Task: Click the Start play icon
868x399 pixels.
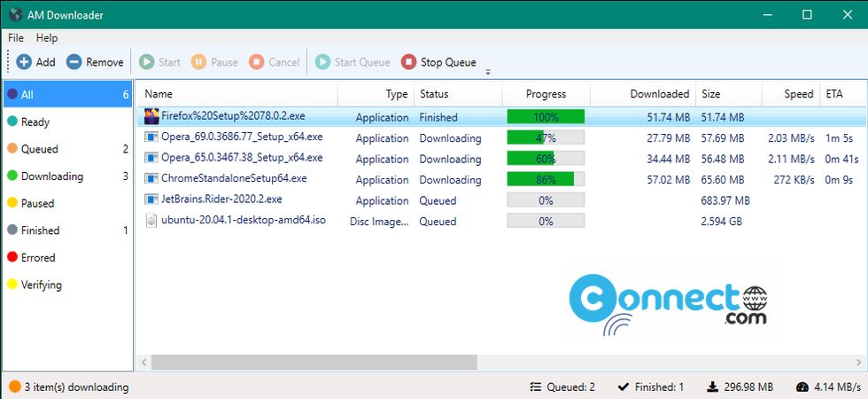Action: coord(147,62)
